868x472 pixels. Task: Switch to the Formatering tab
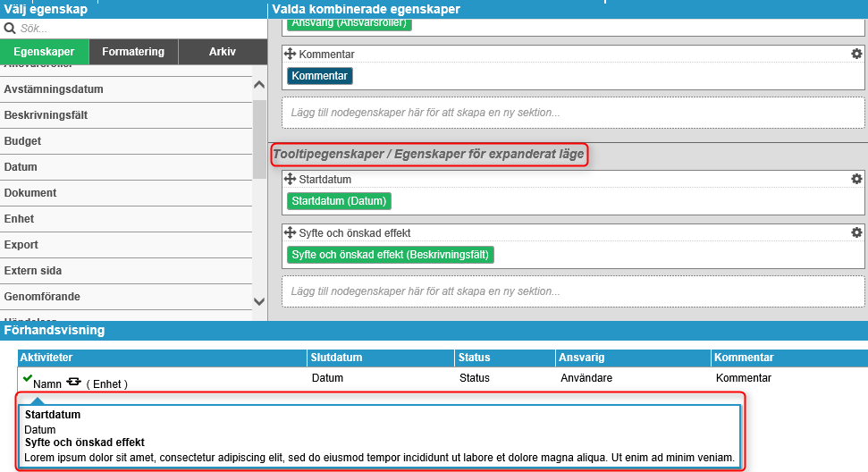(133, 52)
